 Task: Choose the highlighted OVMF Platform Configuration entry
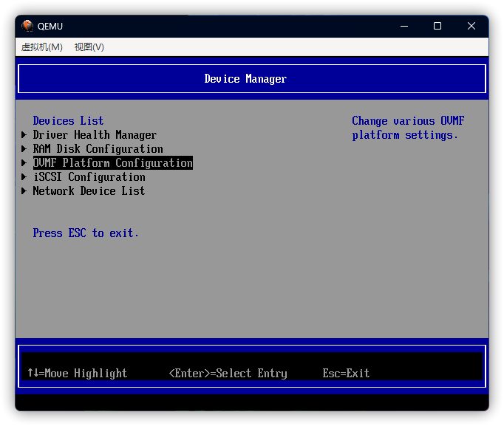(x=112, y=163)
